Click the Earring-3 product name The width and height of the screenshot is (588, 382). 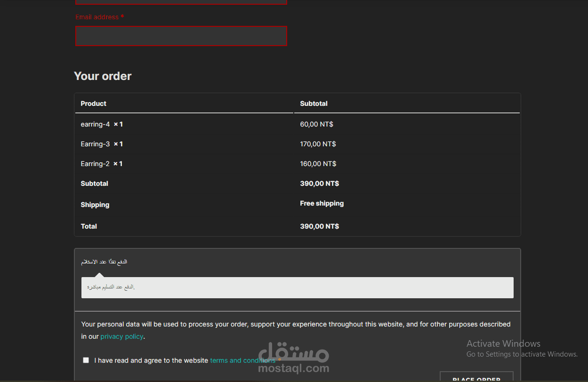95,144
